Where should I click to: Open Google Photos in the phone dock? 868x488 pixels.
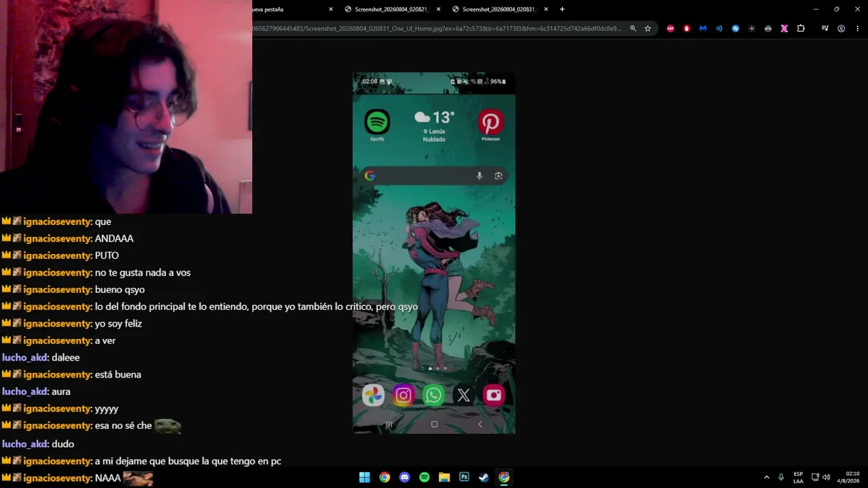click(x=373, y=395)
